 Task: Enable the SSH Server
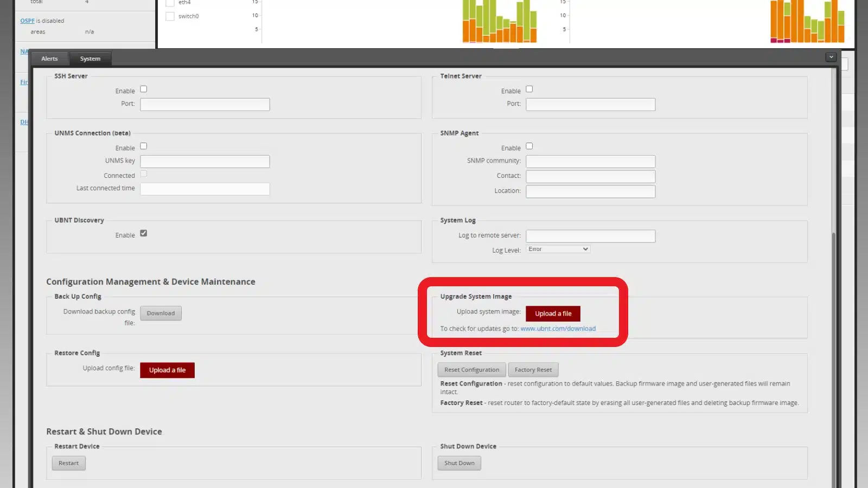[x=143, y=88]
